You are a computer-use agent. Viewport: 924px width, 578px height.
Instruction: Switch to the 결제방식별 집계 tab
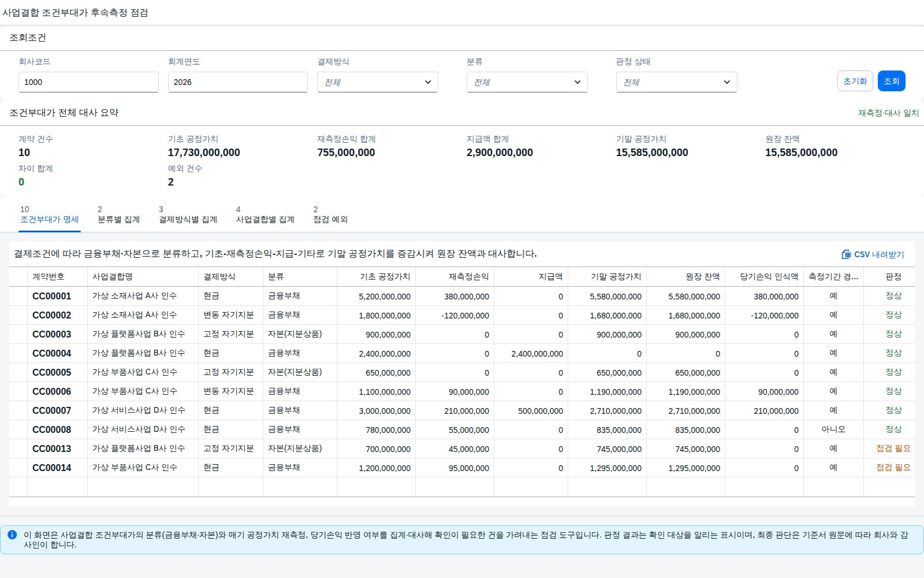tap(188, 214)
